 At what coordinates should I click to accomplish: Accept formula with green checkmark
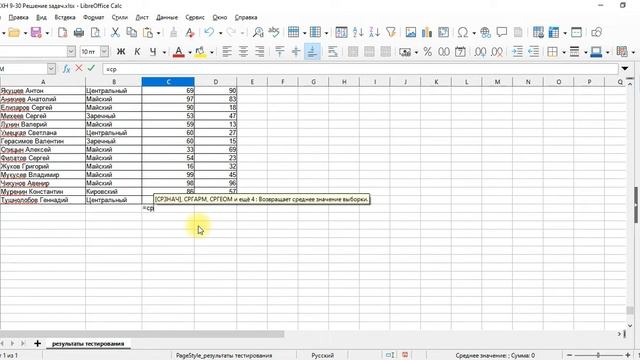[x=91, y=68]
